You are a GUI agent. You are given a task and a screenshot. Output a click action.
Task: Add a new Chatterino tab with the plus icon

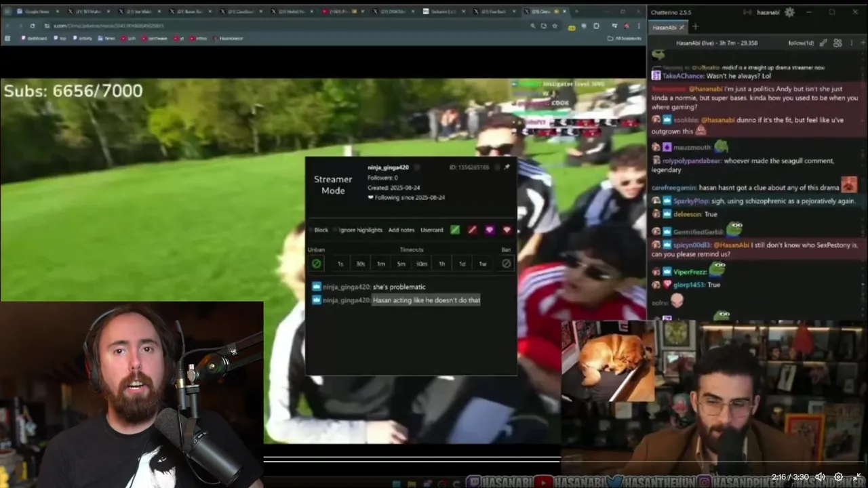(696, 26)
